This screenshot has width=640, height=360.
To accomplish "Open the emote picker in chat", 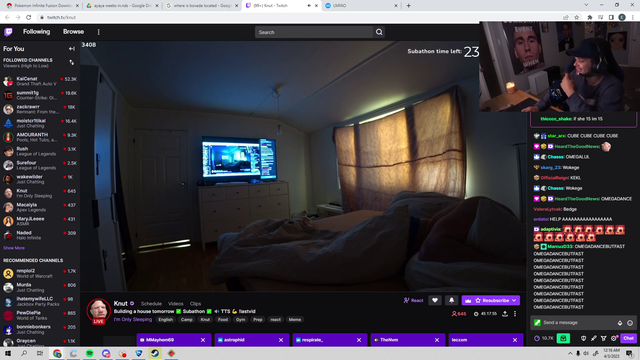I will pos(630,323).
